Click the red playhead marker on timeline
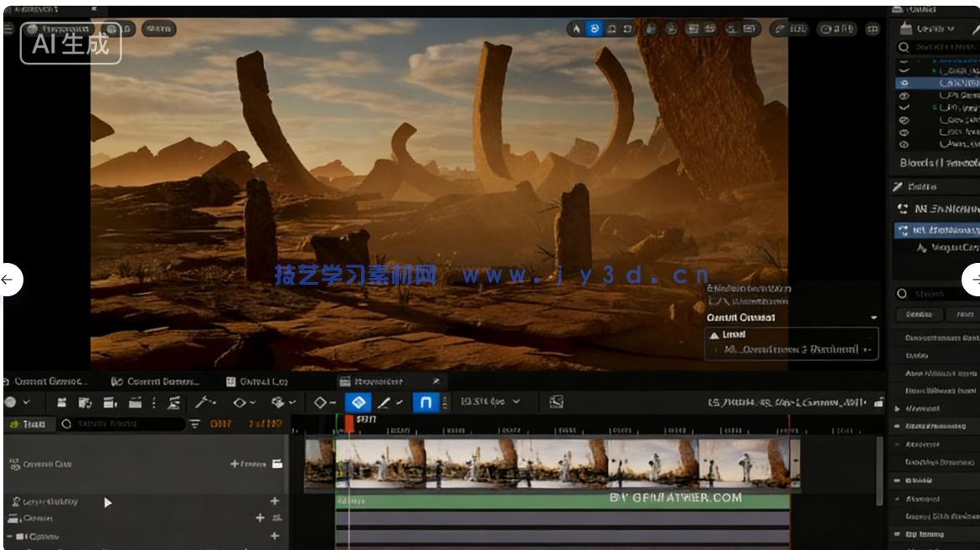 coord(349,424)
